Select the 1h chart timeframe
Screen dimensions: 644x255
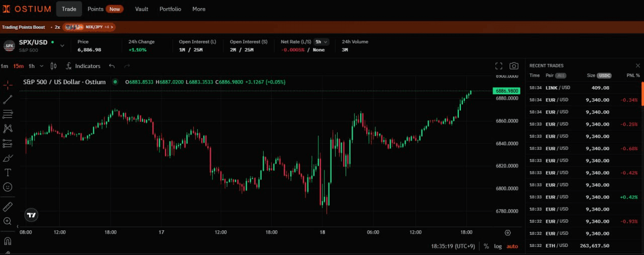point(32,66)
